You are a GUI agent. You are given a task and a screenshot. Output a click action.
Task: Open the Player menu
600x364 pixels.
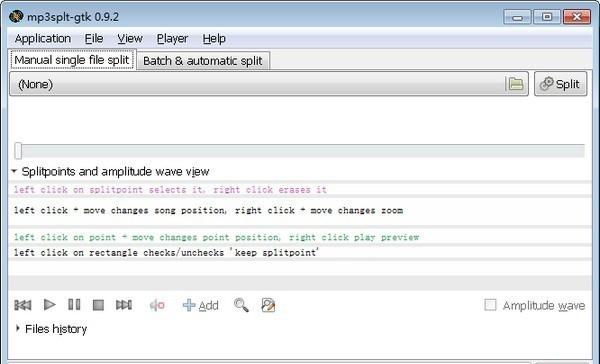tap(172, 39)
